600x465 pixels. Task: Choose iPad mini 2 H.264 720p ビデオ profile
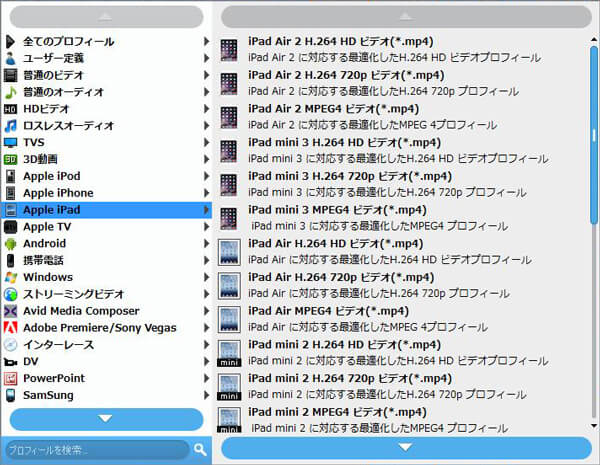point(402,387)
